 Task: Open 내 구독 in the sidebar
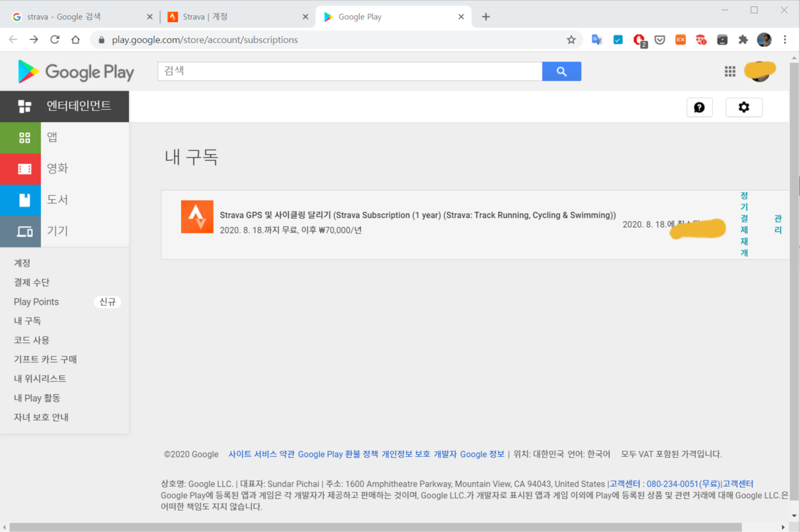27,321
